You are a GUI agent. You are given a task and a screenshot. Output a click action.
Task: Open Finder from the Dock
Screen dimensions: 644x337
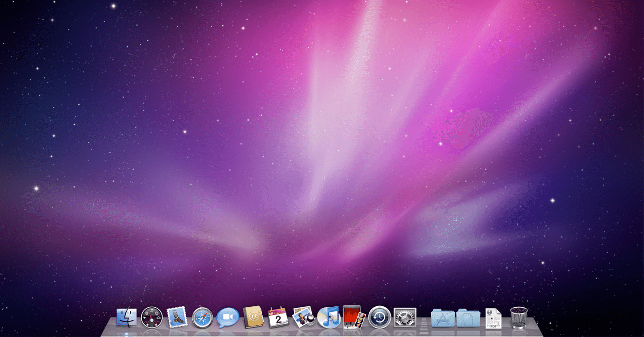(x=126, y=317)
